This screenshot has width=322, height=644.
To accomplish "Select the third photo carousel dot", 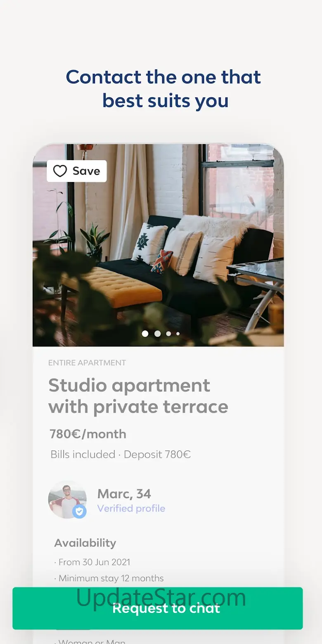I will (168, 334).
